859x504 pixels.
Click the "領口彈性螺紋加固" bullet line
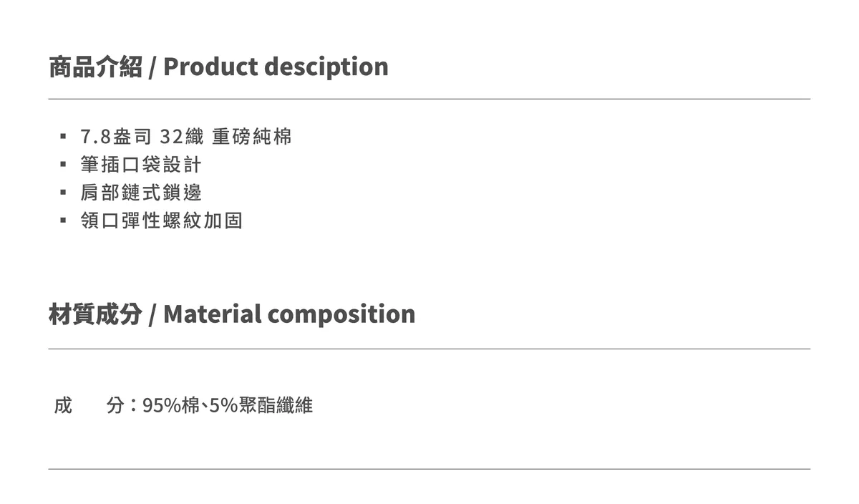click(162, 220)
